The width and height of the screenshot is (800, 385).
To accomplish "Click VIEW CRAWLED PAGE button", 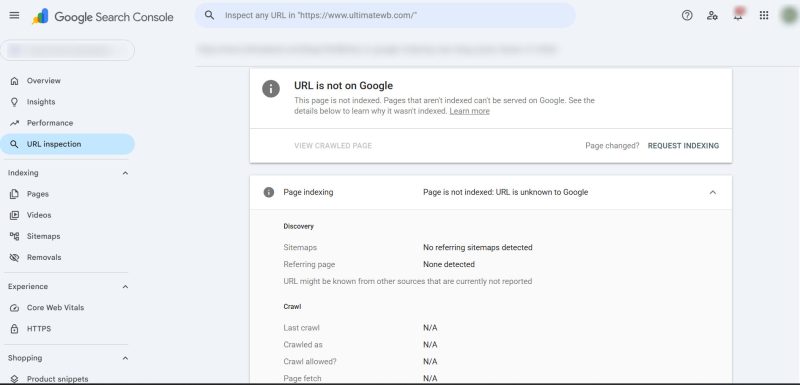I will tap(333, 145).
